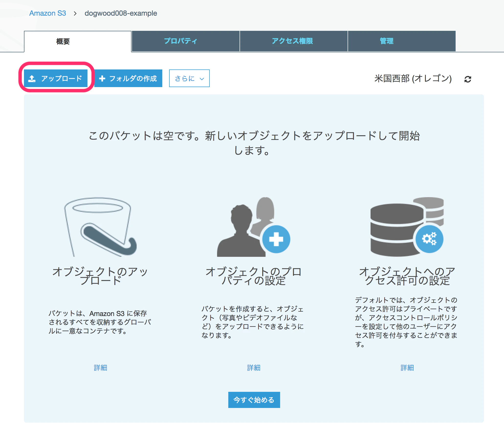Click the オブジェクトのプロパティの設定 heading
This screenshot has height=429, width=504.
tap(253, 276)
